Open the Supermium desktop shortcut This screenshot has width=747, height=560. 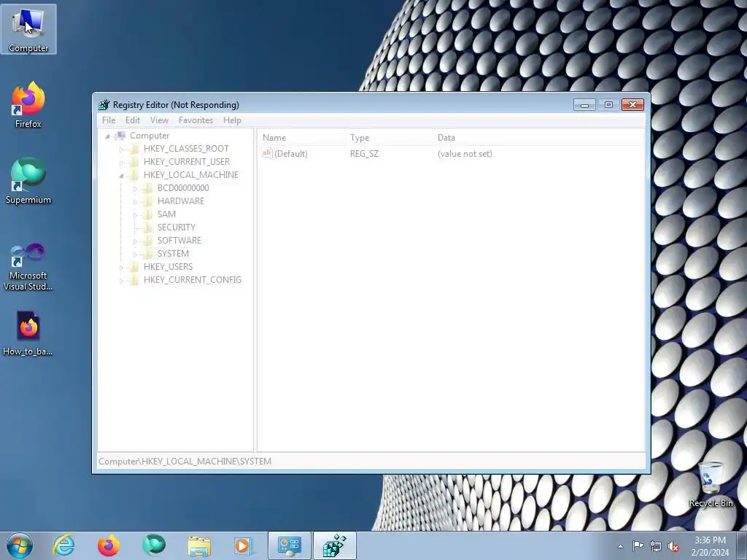click(x=28, y=182)
